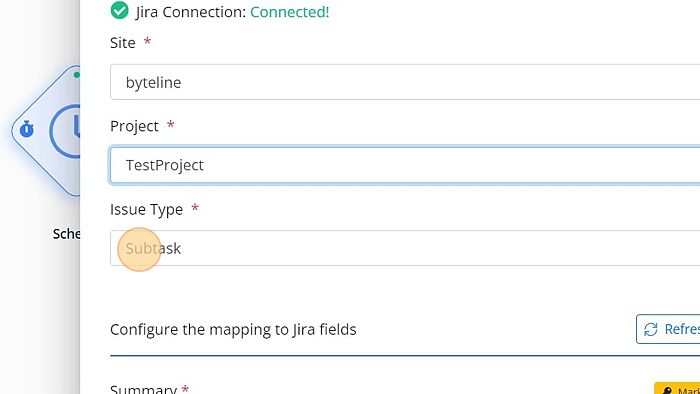
Task: Open the scheduler node's large clock circle
Action: pos(65,131)
